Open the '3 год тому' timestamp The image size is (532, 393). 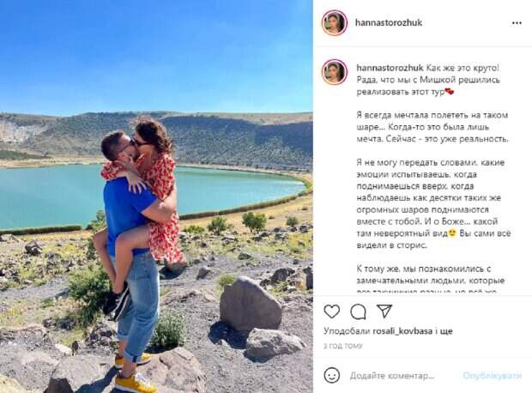coord(342,346)
